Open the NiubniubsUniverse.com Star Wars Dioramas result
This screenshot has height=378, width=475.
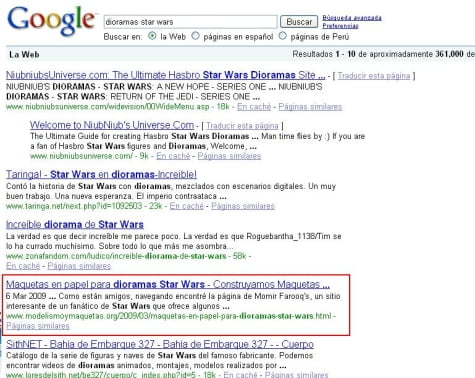pyautogui.click(x=166, y=75)
